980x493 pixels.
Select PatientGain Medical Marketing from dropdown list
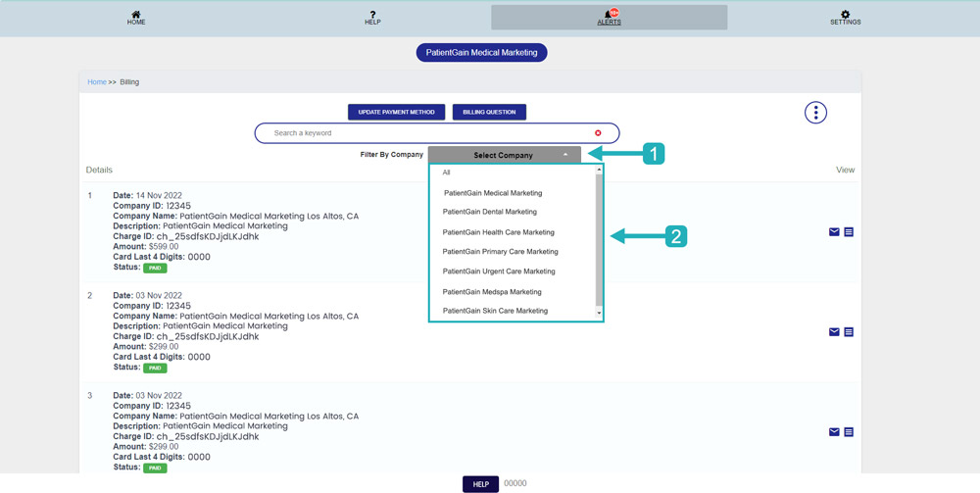[x=493, y=193]
